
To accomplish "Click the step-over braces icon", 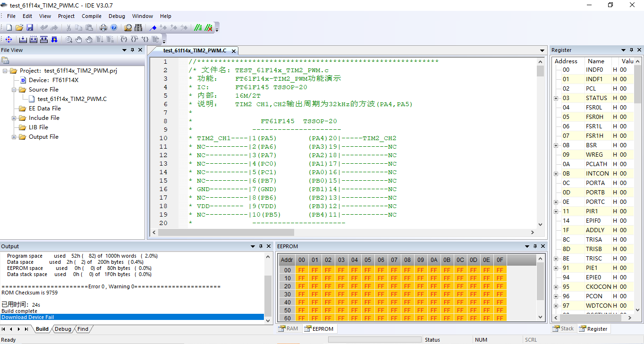I will (135, 39).
